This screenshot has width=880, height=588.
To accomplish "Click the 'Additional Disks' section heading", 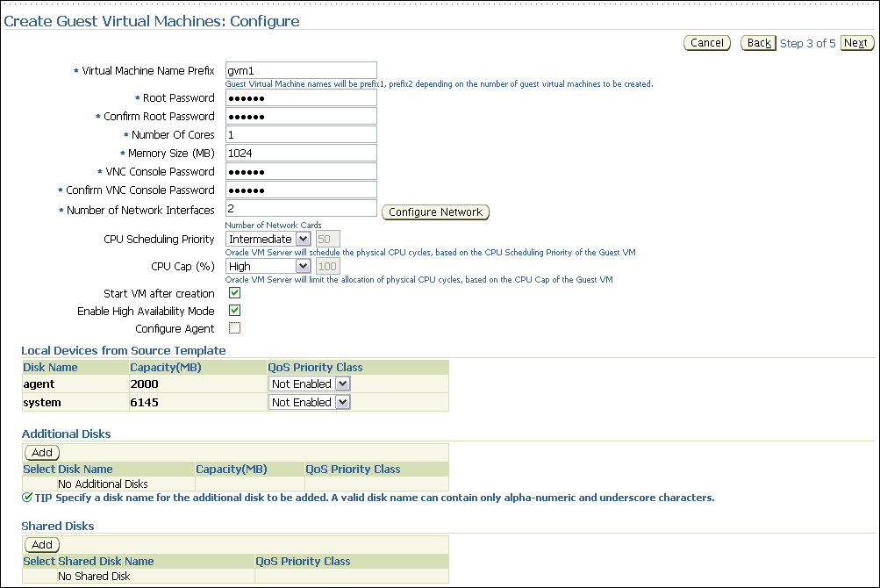I will click(x=66, y=434).
